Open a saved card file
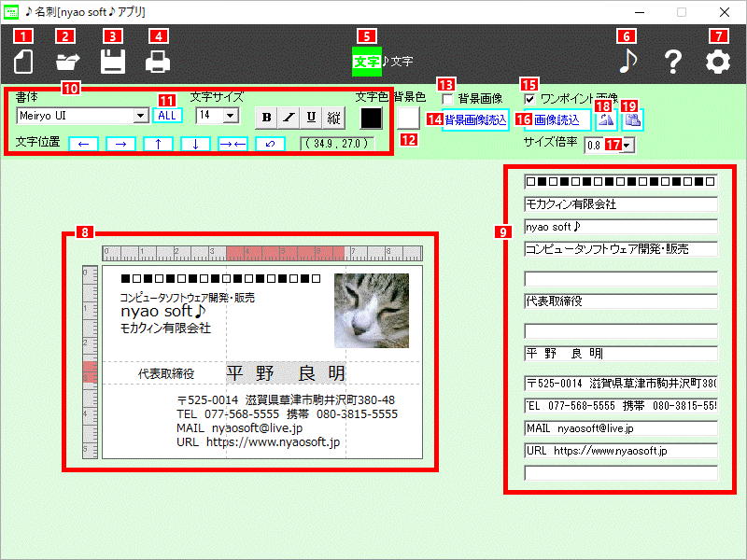Screen dimensions: 747x560 pyautogui.click(x=67, y=62)
